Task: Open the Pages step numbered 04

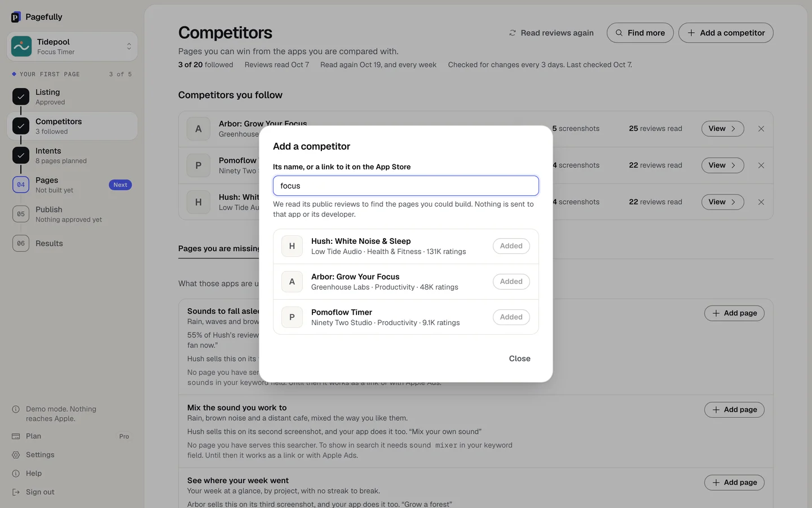Action: point(72,185)
